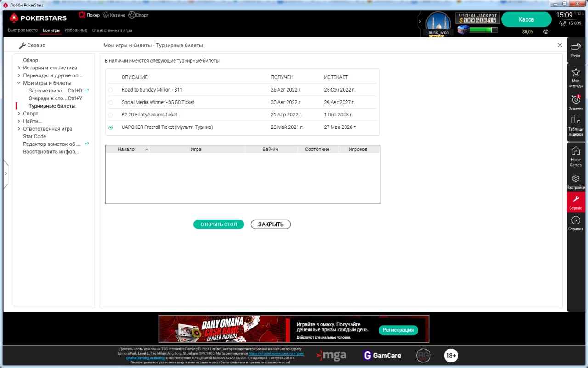Sort by Начало column arrow
This screenshot has width=588, height=368.
[x=147, y=149]
